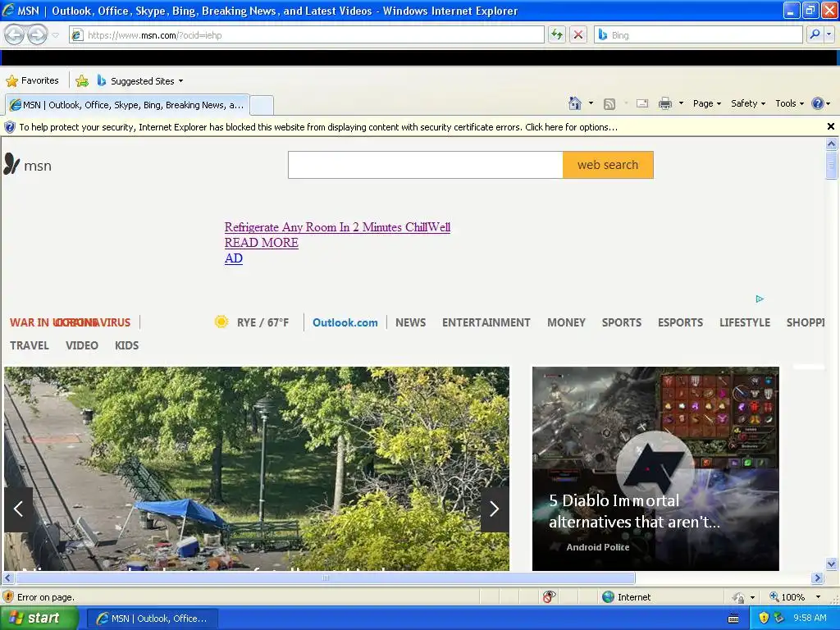Click MSN taskbar window button
840x630 pixels.
152,619
